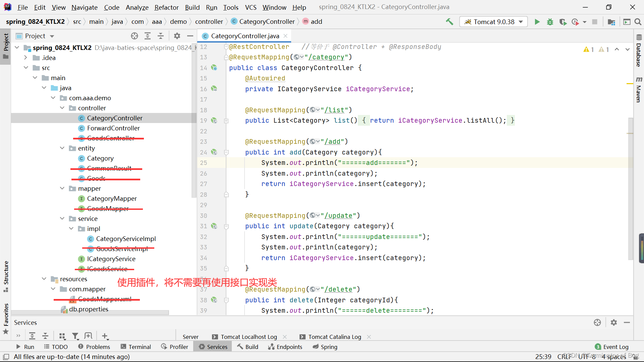644x362 pixels.
Task: Click the Build project hammer icon
Action: tap(449, 22)
